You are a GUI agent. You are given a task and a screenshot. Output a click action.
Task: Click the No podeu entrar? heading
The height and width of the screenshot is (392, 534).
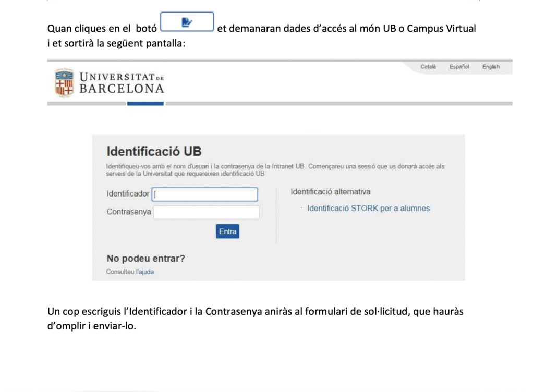145,259
